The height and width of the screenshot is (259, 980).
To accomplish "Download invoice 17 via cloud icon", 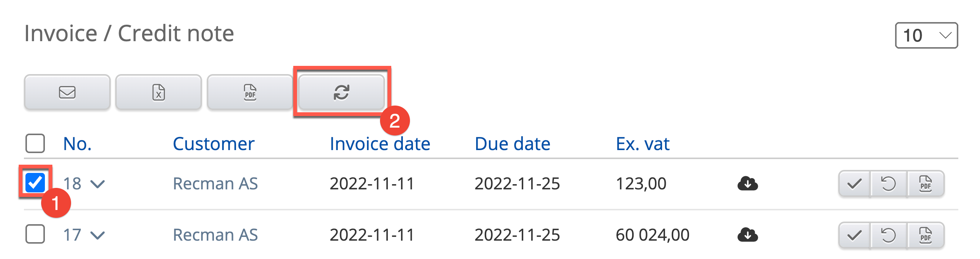I will tap(747, 235).
